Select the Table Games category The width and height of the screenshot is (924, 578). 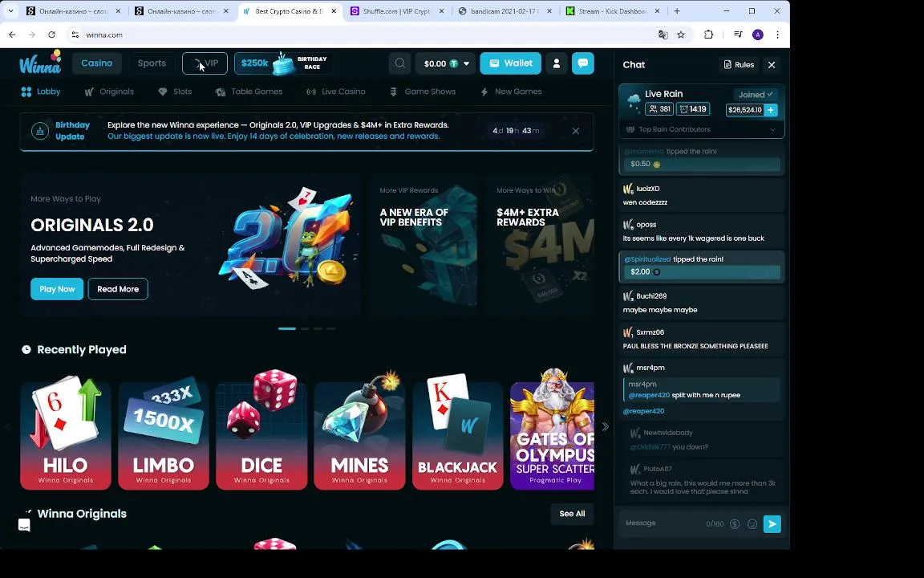click(249, 92)
